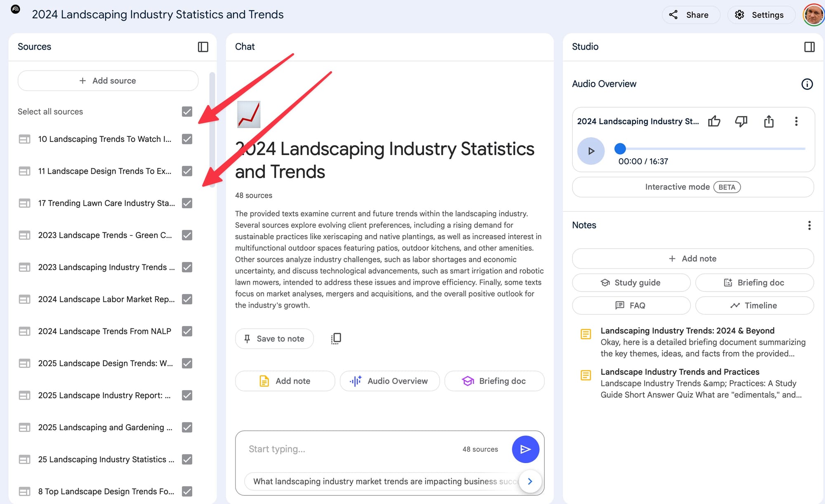Open Audio Overview info icon
Image resolution: width=825 pixels, height=504 pixels.
click(x=807, y=84)
